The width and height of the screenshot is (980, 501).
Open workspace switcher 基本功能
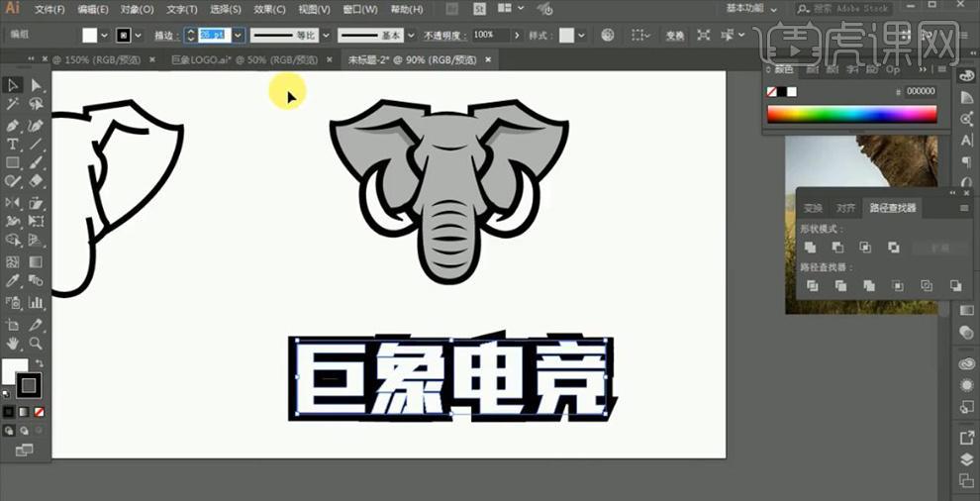752,9
